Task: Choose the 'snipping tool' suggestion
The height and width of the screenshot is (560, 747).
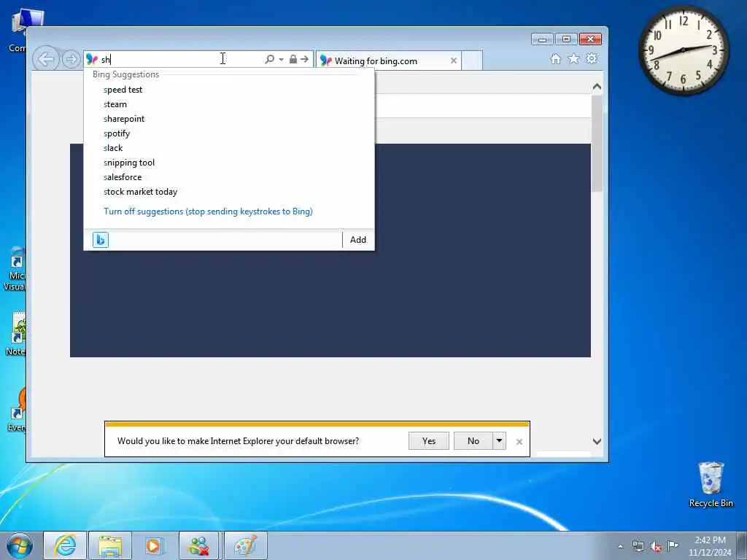Action: (x=228, y=163)
